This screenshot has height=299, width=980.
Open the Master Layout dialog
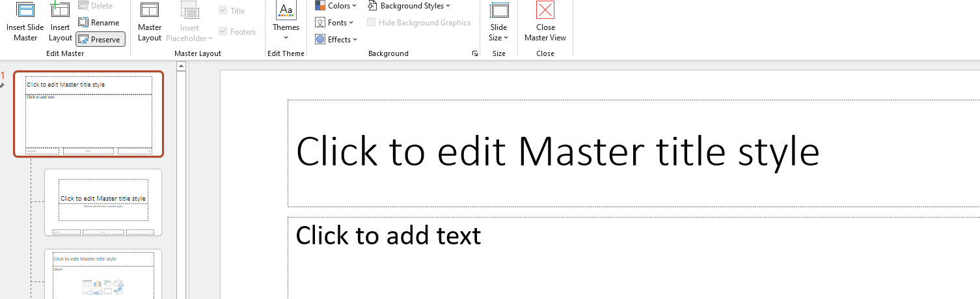click(150, 22)
